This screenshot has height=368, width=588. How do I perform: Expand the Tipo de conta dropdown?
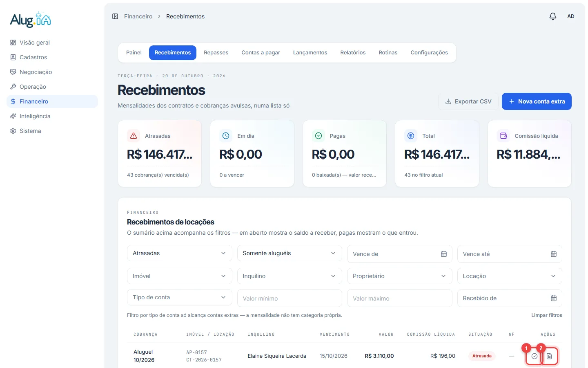click(x=180, y=297)
